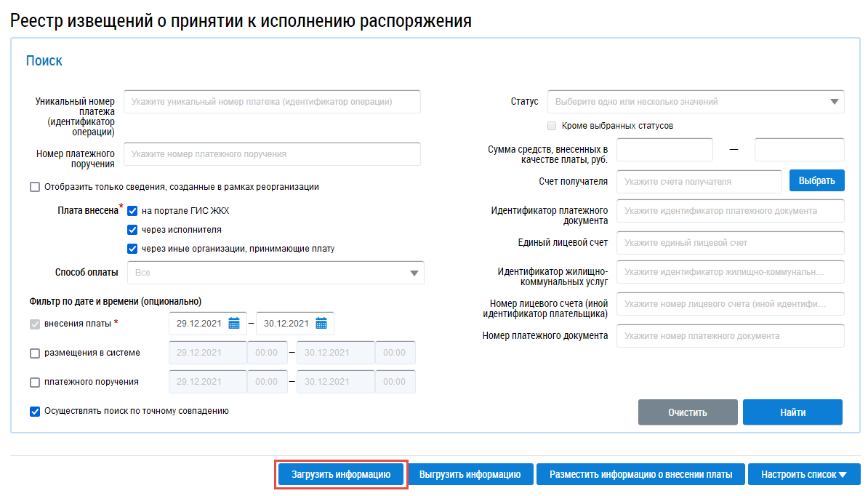Click the 'внесения платы' date filter checkbox
The width and height of the screenshot is (868, 496).
tap(35, 324)
